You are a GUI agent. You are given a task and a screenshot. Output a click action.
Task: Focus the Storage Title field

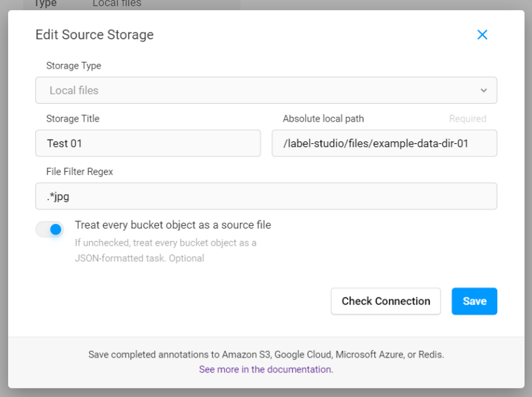point(148,143)
